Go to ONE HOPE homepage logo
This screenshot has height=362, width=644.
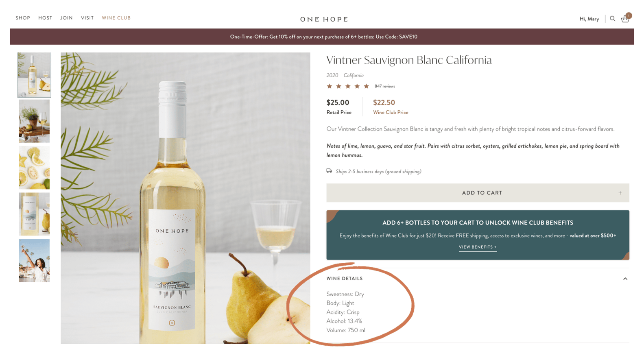tap(324, 19)
